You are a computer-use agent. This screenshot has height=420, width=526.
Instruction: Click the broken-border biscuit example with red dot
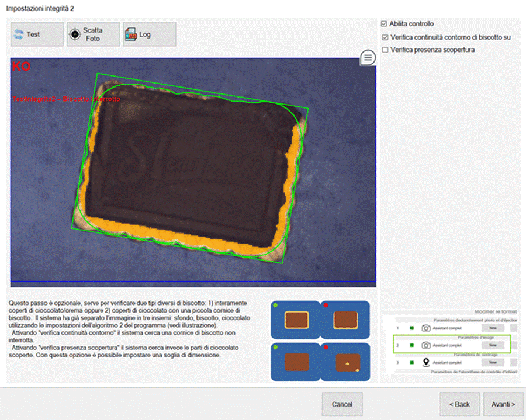coord(345,320)
